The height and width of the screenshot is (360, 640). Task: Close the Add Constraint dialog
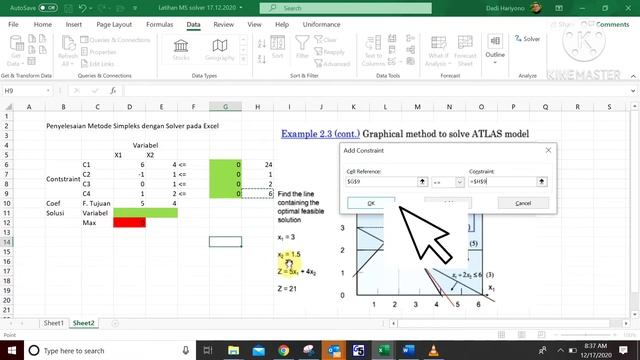548,150
